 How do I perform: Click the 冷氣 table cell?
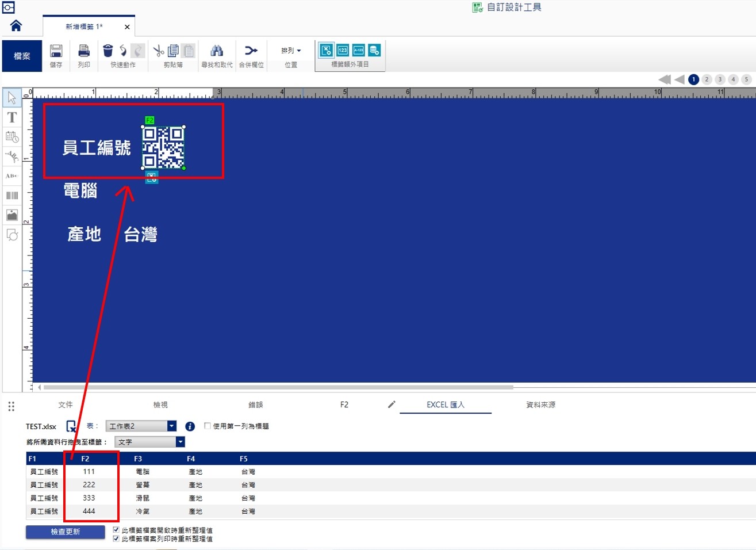click(x=143, y=511)
